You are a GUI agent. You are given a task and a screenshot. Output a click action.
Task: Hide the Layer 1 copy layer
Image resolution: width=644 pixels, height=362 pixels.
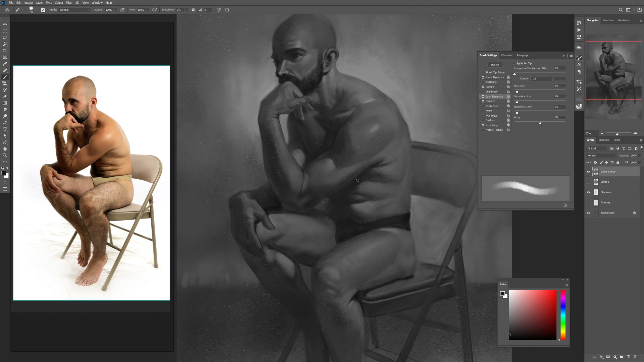point(588,172)
